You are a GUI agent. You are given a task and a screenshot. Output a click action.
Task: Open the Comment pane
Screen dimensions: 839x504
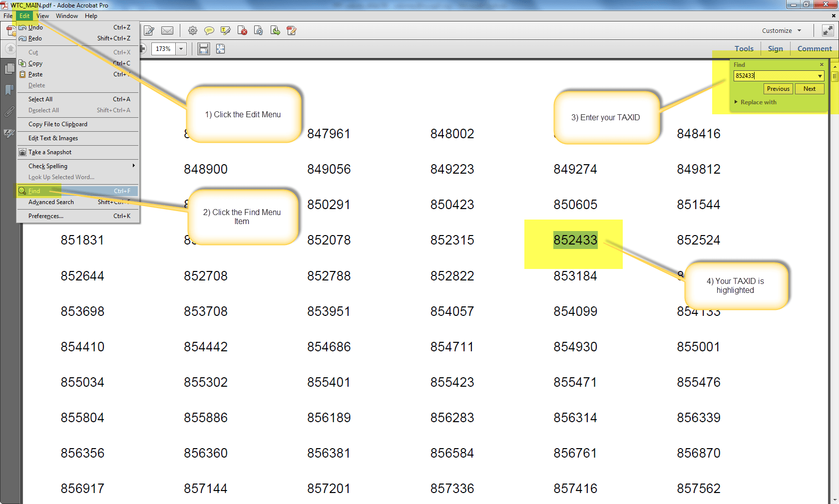point(815,49)
